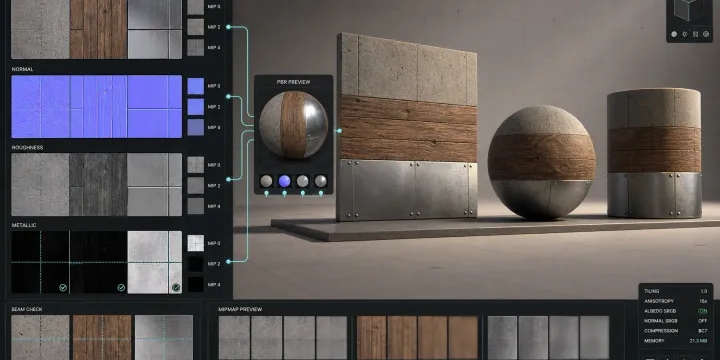Viewport: 720px width, 360px height.
Task: Open the metal tile in the Roughness map
Action: click(155, 185)
